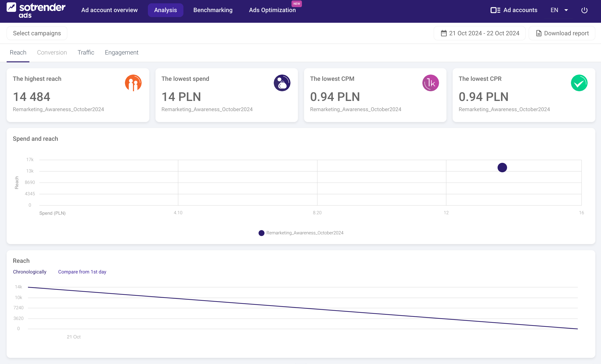This screenshot has width=601, height=364.
Task: Click the lowest spend piggy bank icon
Action: click(x=282, y=83)
